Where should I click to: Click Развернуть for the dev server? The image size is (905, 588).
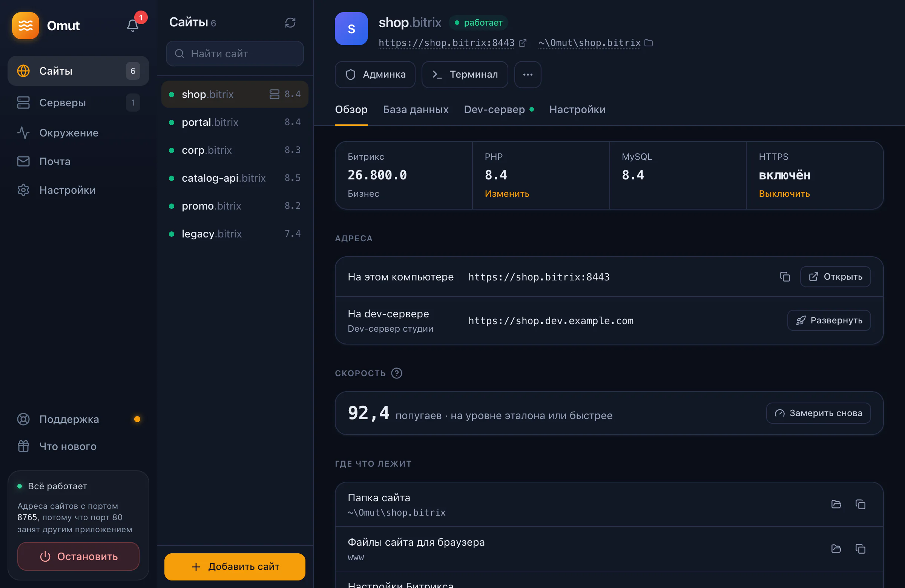coord(829,320)
